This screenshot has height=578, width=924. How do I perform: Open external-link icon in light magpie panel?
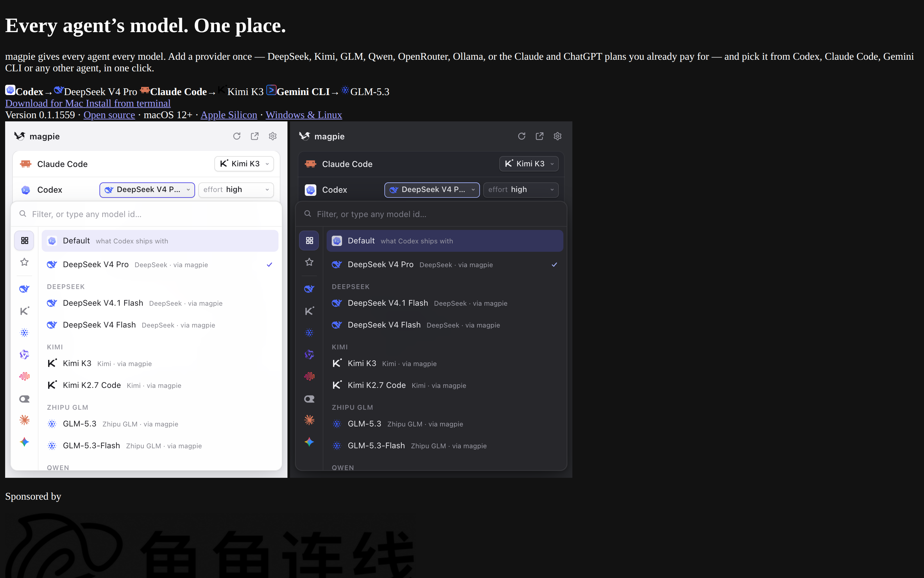click(x=255, y=136)
